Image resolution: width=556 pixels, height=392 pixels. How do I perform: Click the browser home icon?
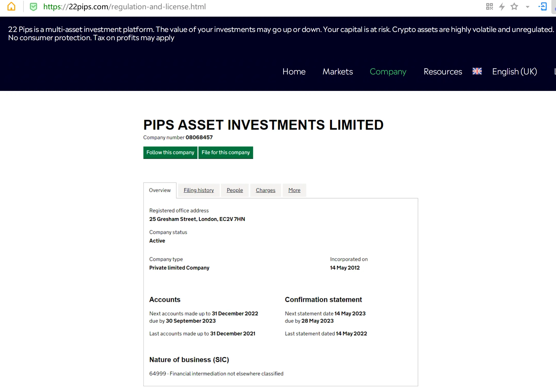coord(11,6)
